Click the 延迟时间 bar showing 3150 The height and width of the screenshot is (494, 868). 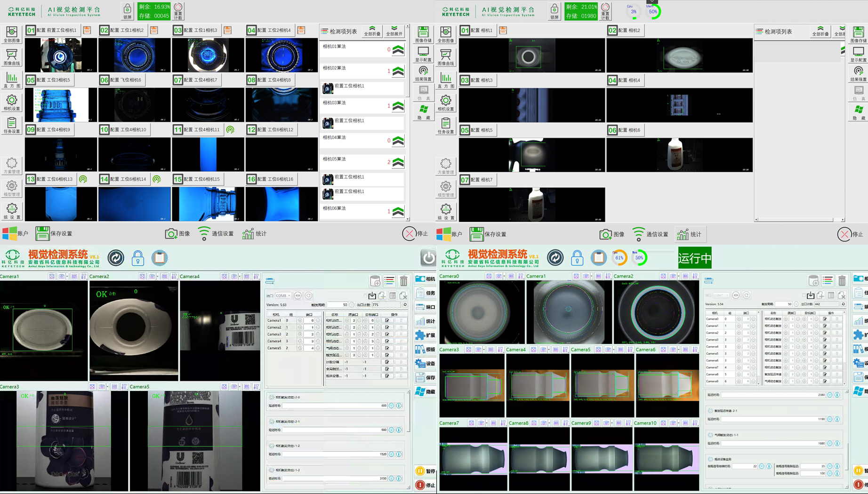(x=335, y=478)
